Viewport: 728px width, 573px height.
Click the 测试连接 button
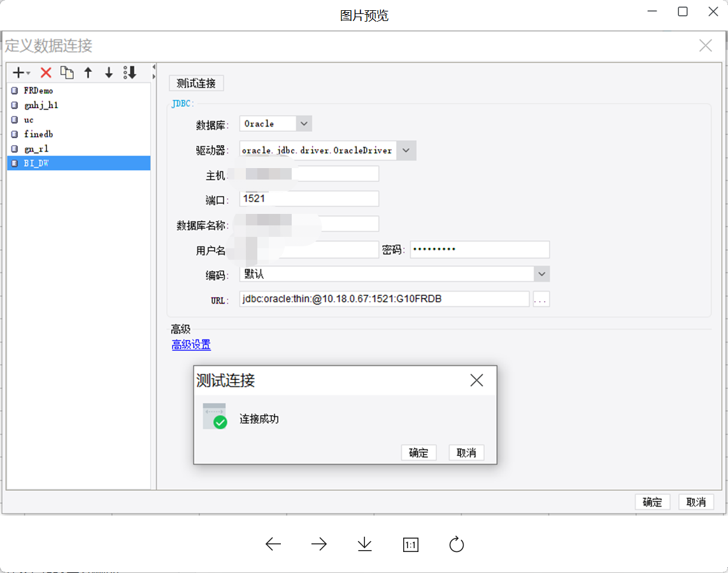[196, 83]
